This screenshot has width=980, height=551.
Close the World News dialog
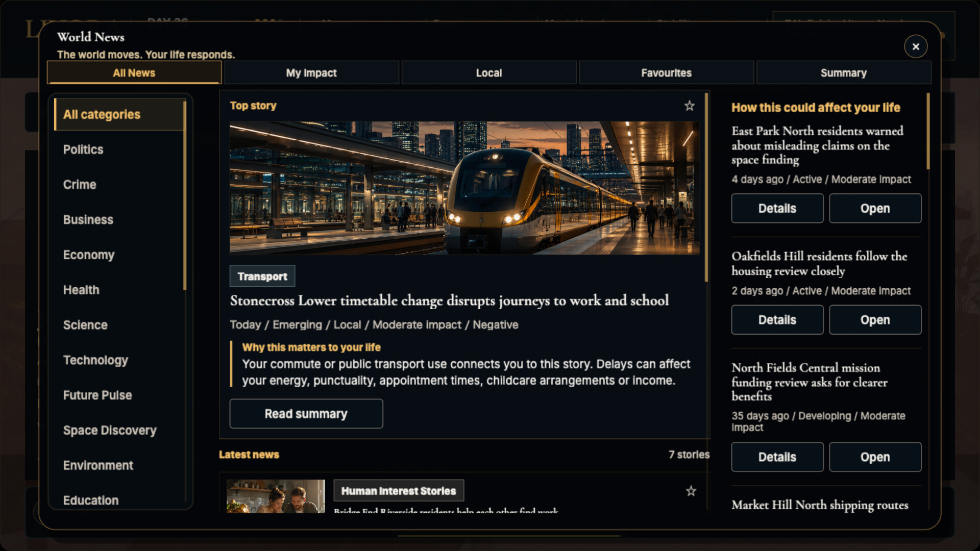click(x=916, y=46)
